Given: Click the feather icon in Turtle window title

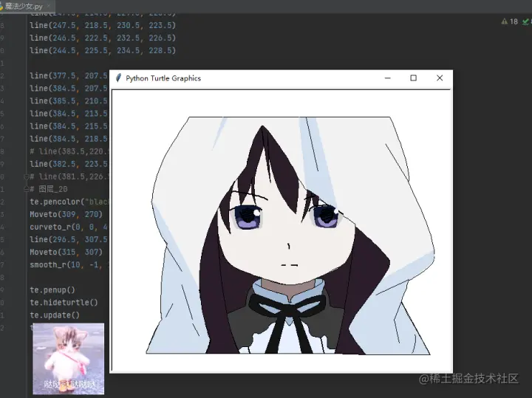Looking at the screenshot, I should [x=118, y=78].
